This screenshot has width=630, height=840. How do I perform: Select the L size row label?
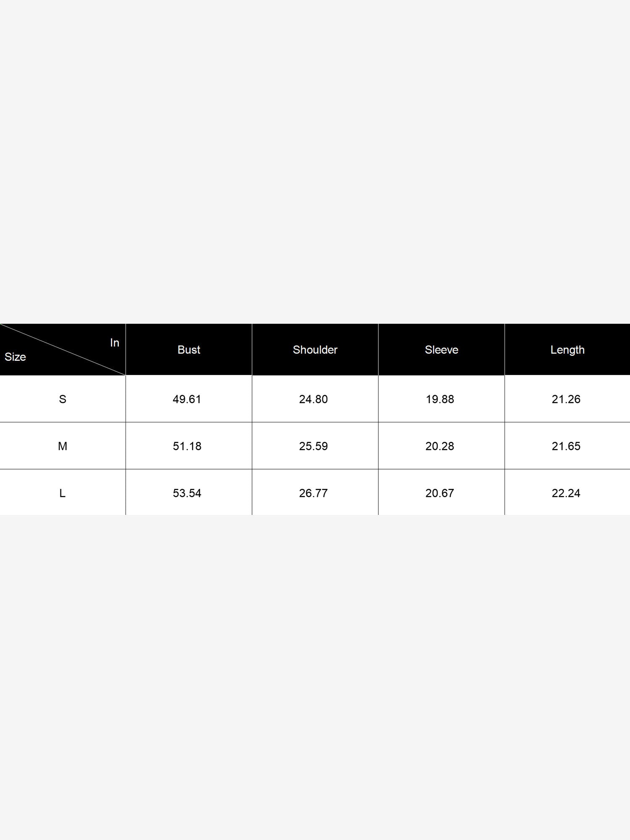click(x=63, y=493)
